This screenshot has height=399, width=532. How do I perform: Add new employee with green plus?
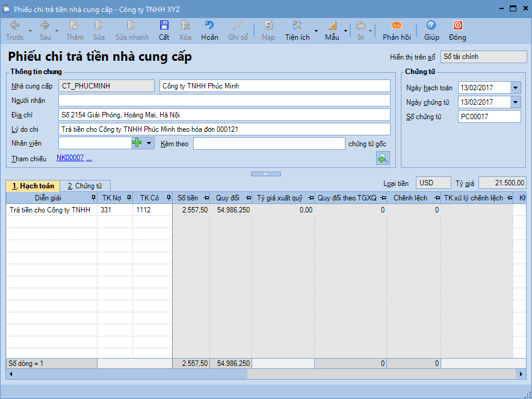point(137,143)
